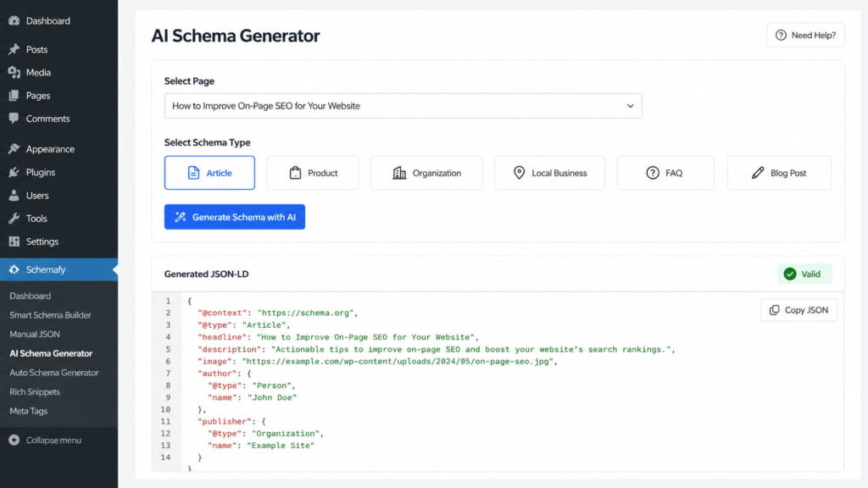Click the image URL string in JSON
The image size is (868, 488).
(x=398, y=361)
